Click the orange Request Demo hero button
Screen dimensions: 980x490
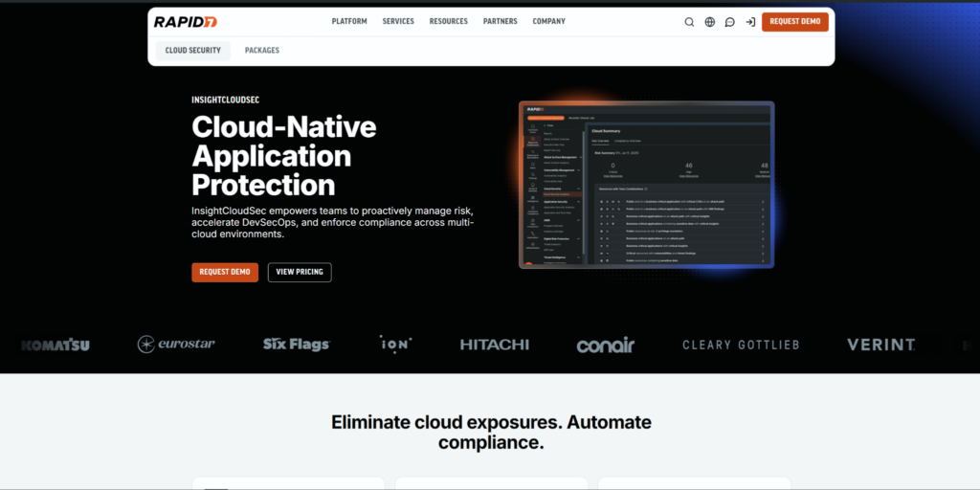[225, 273]
